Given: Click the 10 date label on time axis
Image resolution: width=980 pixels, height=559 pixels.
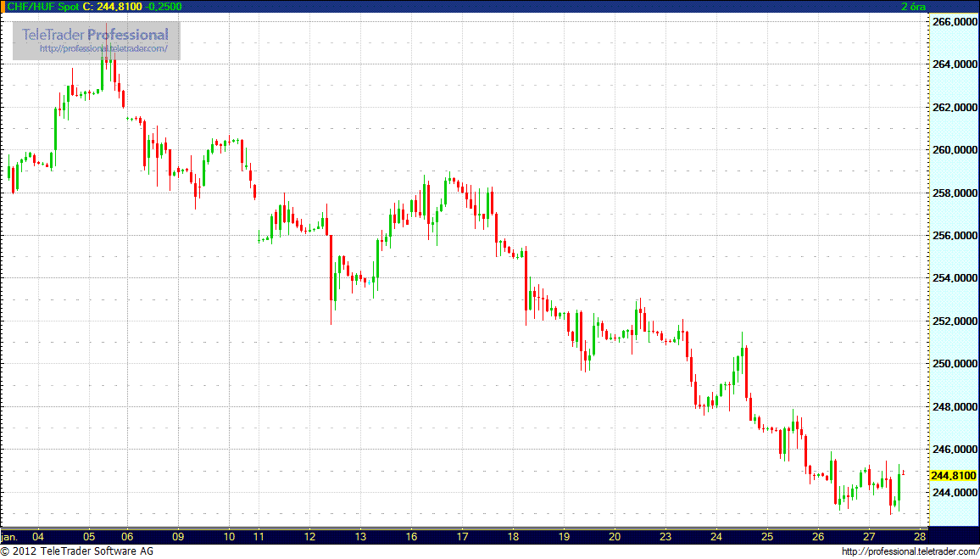Looking at the screenshot, I should click(x=228, y=536).
